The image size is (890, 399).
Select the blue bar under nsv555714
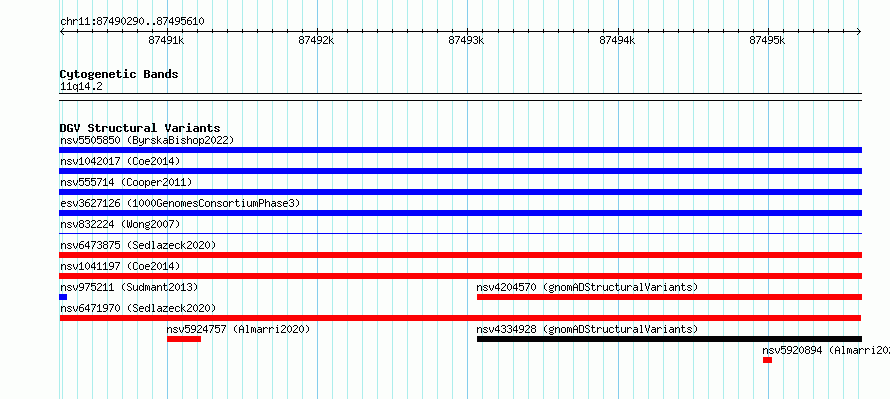pos(460,192)
